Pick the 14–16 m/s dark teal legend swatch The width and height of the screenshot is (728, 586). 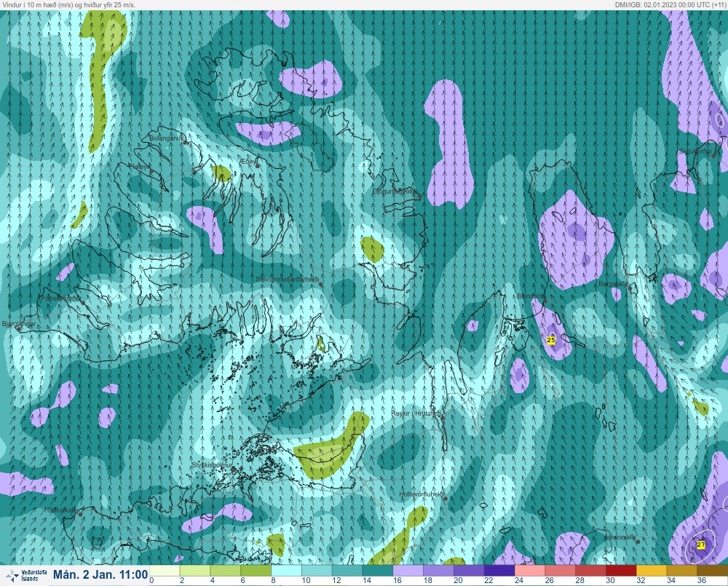pyautogui.click(x=378, y=571)
